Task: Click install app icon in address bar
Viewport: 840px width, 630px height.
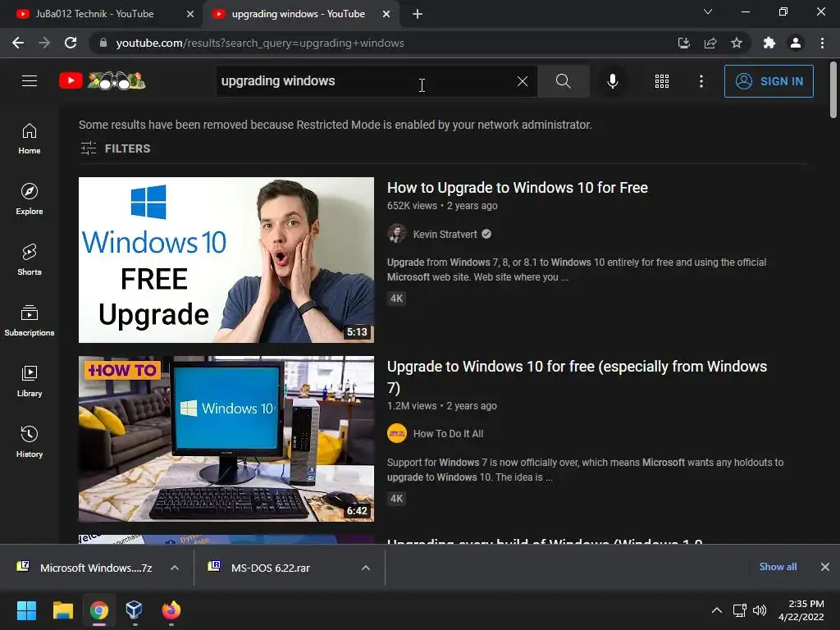Action: tap(683, 43)
